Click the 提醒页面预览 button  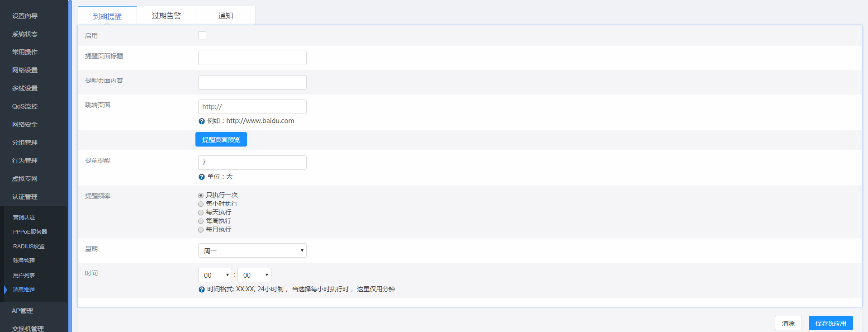pyautogui.click(x=221, y=140)
